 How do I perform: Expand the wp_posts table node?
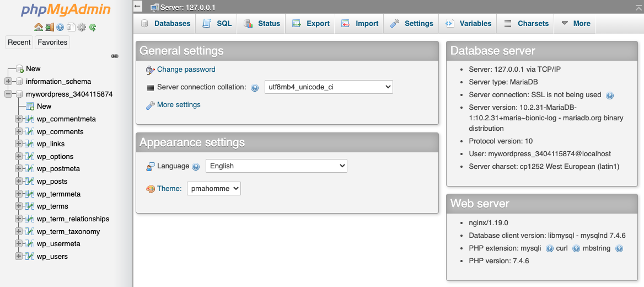point(19,182)
